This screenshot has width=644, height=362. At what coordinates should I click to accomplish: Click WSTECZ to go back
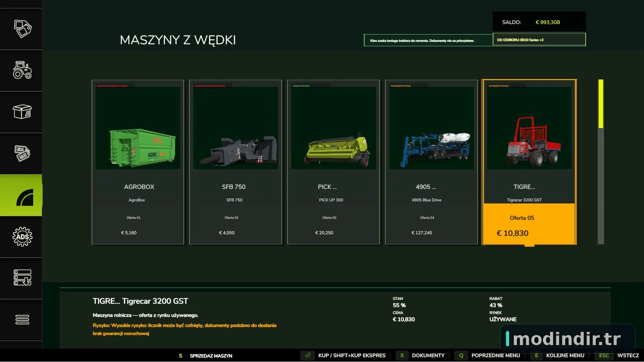point(628,356)
